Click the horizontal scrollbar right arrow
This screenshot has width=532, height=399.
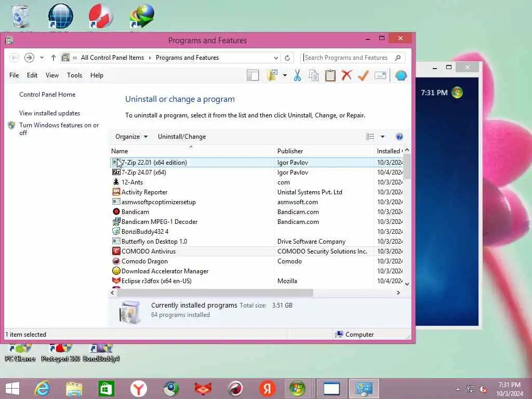(398, 293)
